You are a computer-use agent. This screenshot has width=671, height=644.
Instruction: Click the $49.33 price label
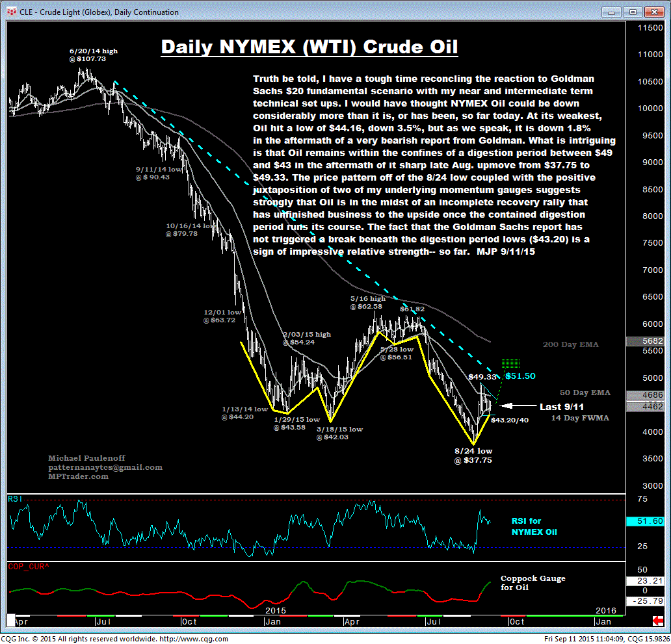coord(482,377)
